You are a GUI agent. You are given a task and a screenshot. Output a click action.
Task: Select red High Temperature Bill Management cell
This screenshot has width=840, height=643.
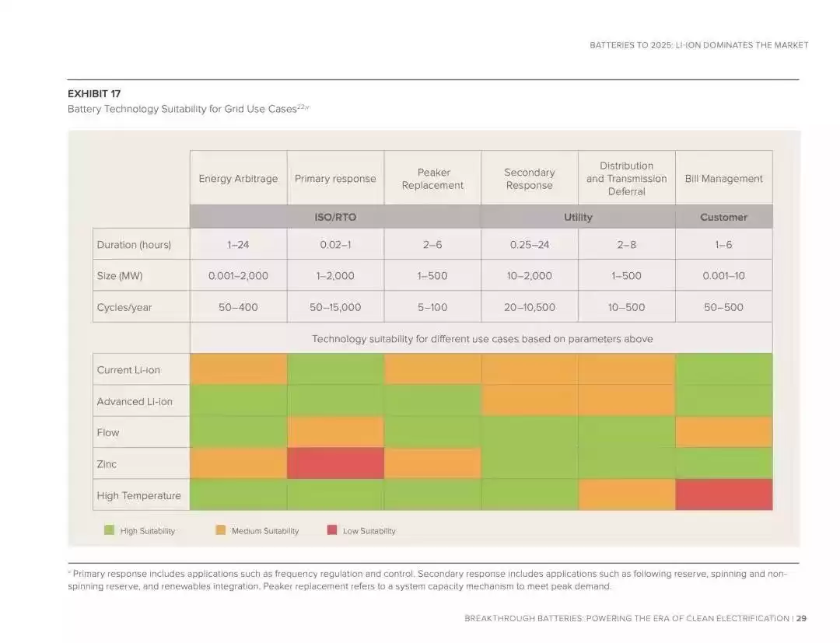tap(723, 494)
